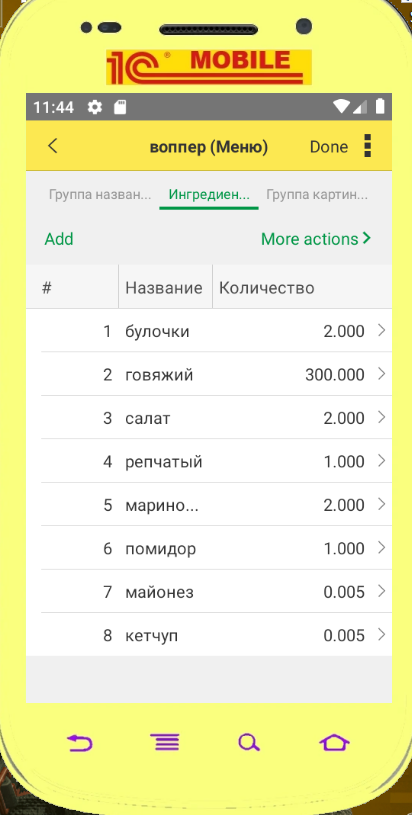This screenshot has width=412, height=815.
Task: Select the помидор ingredient row
Action: click(x=209, y=548)
